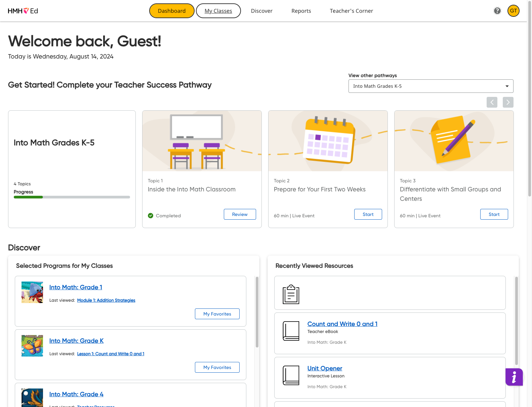Click the pathway Progress bar
This screenshot has height=407, width=532.
pos(72,197)
